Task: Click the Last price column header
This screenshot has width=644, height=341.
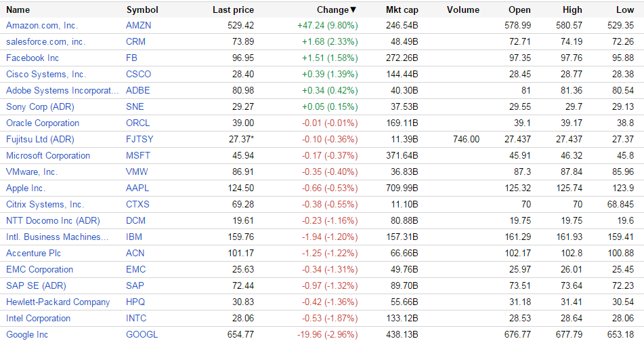Action: (x=233, y=9)
